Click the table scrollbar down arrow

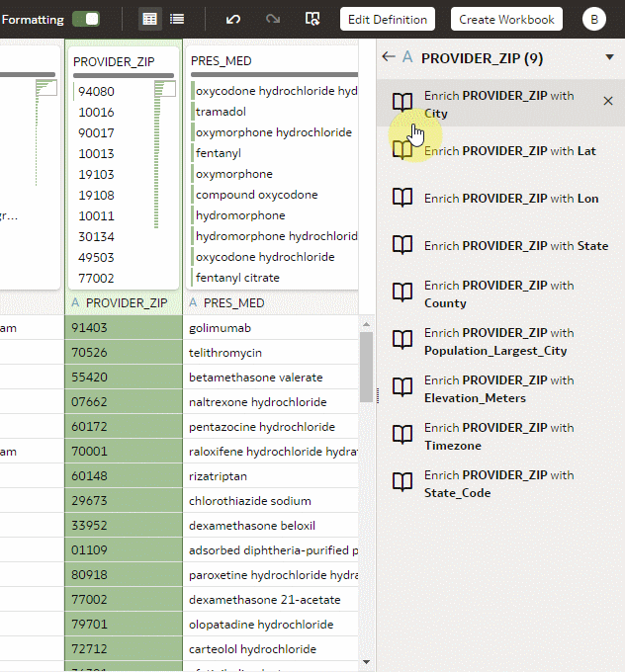coord(366,662)
